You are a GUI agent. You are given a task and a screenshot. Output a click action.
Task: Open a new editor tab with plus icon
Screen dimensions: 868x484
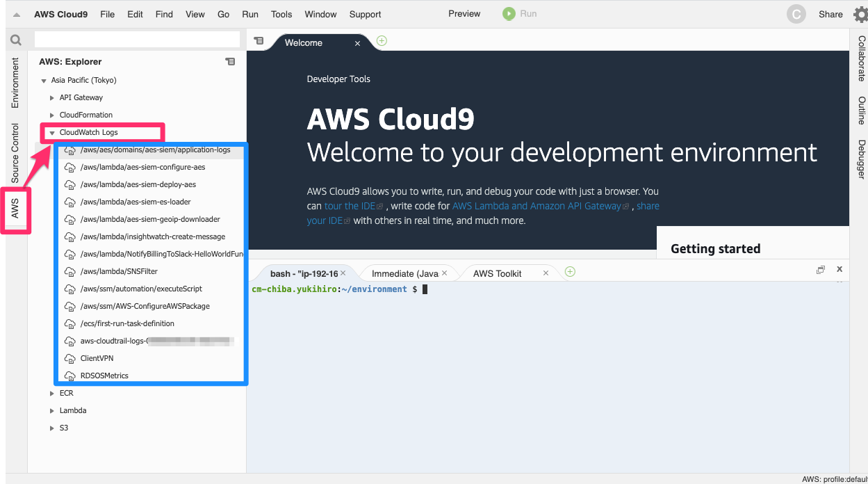(381, 41)
